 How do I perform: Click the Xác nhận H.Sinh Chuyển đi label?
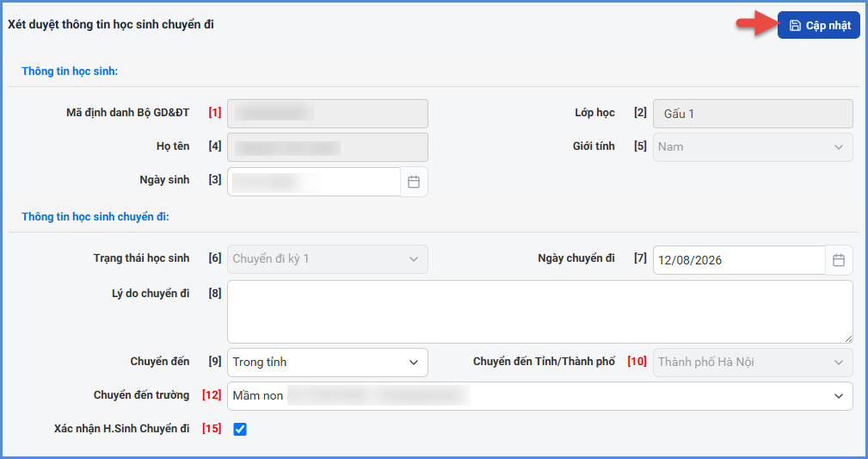(x=122, y=429)
